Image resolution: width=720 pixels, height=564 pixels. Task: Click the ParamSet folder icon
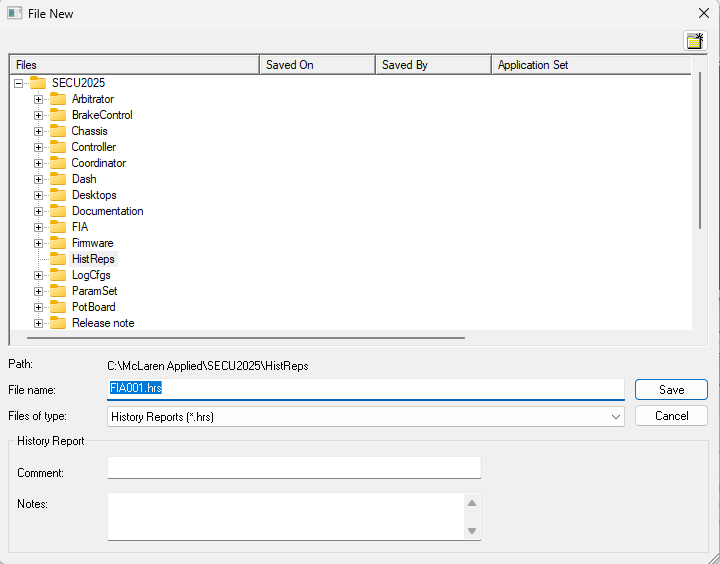pyautogui.click(x=58, y=291)
